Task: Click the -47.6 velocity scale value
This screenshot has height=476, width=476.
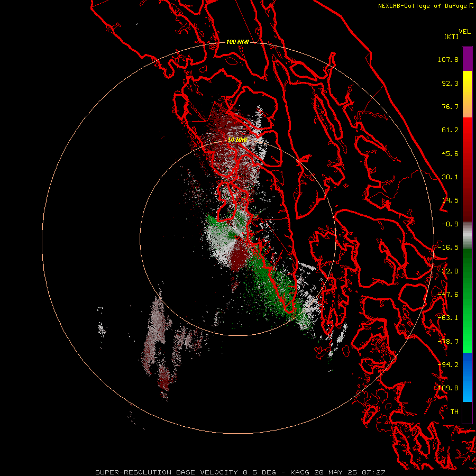Action: (448, 295)
